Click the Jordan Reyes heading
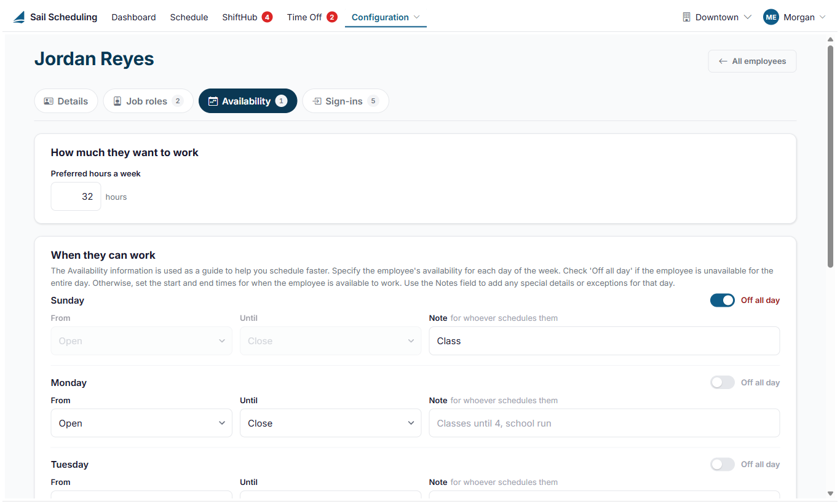The image size is (840, 504). tap(94, 59)
